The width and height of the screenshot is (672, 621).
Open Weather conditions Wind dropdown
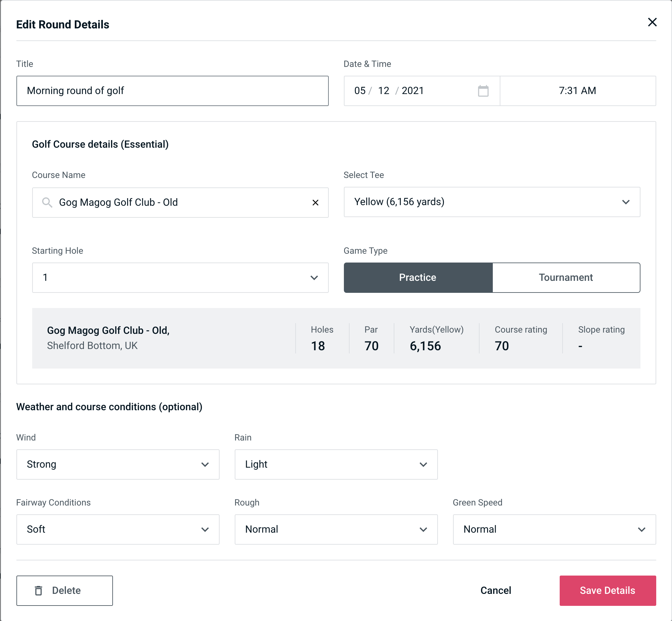pyautogui.click(x=118, y=464)
